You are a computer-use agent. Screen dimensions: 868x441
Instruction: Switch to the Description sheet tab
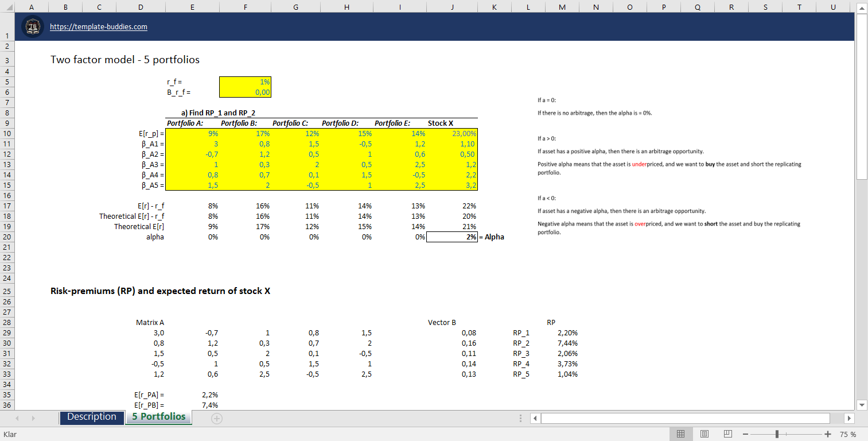[92, 418]
